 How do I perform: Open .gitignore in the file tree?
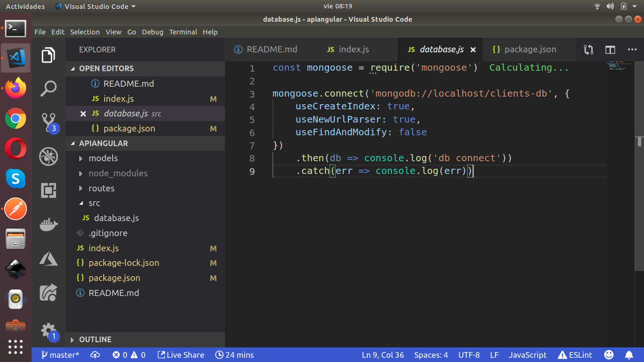pos(145,233)
